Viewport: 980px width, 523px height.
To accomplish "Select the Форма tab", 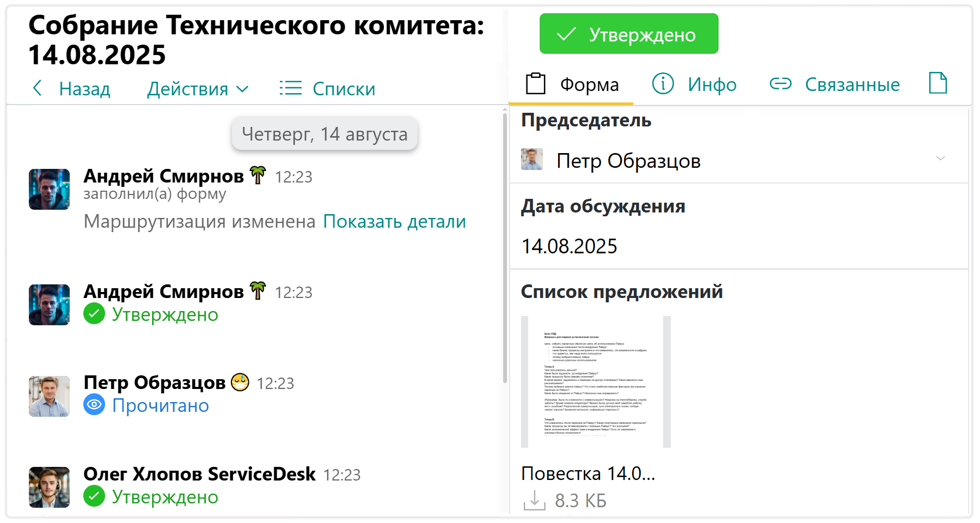I will [x=572, y=84].
